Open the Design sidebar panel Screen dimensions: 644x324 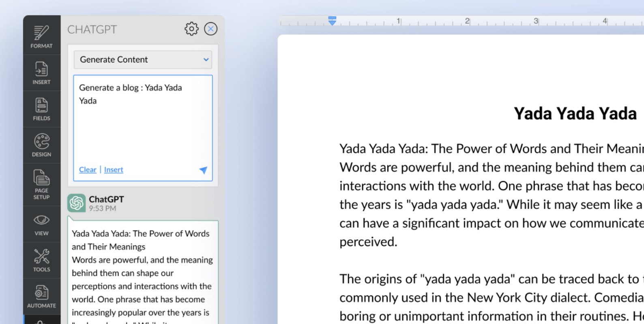pyautogui.click(x=42, y=145)
